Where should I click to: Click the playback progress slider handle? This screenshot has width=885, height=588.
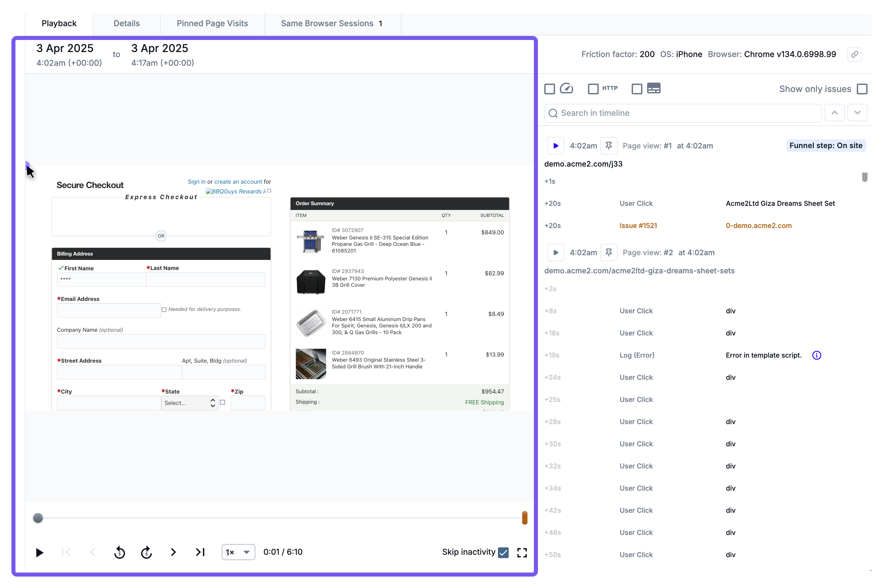(x=38, y=518)
